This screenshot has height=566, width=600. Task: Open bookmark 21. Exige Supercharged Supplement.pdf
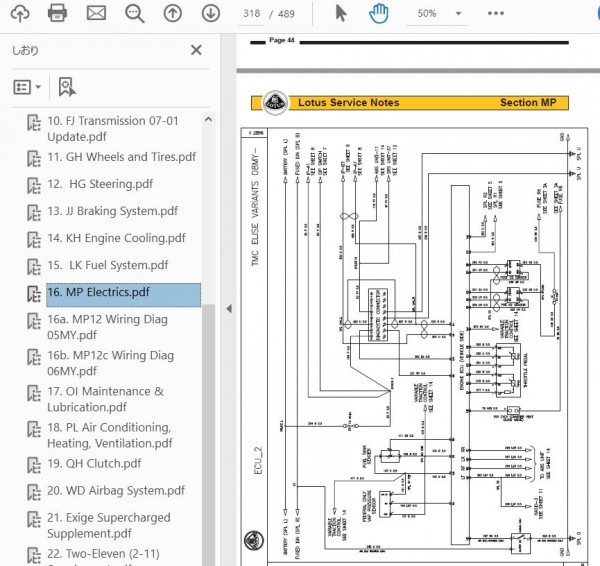[x=109, y=525]
